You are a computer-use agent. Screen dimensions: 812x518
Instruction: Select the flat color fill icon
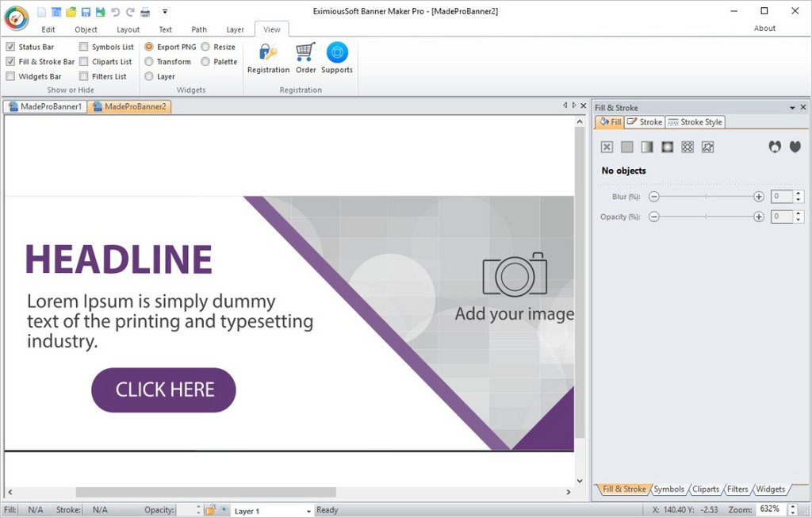pyautogui.click(x=627, y=147)
